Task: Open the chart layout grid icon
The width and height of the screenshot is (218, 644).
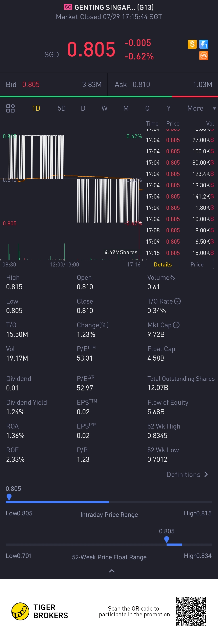Action: [x=10, y=108]
